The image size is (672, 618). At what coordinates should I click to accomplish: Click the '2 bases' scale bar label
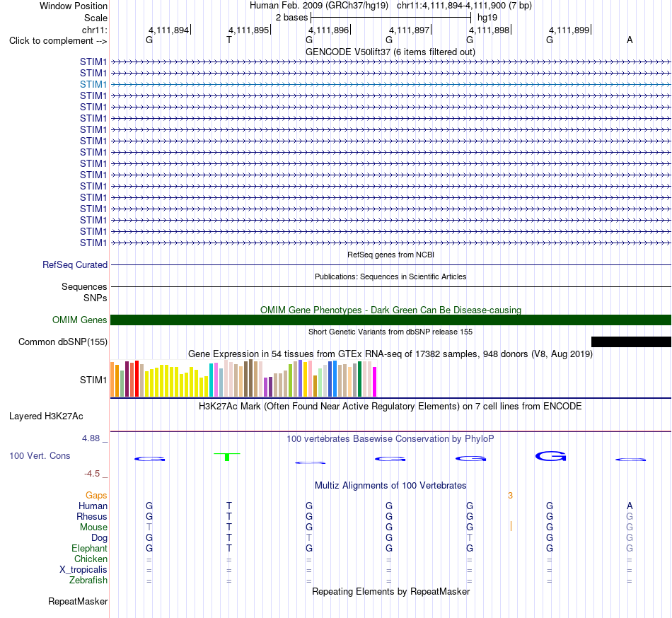(291, 18)
